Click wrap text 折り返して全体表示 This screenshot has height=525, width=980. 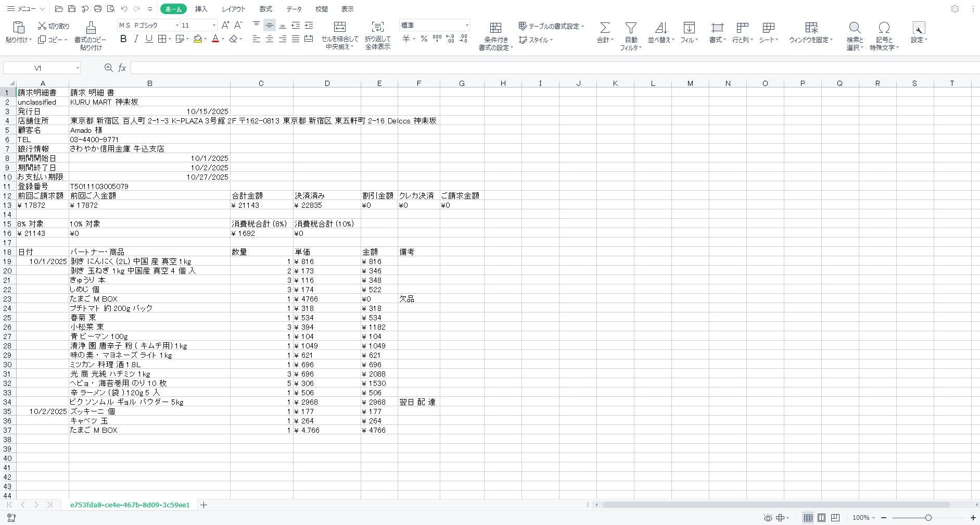378,36
